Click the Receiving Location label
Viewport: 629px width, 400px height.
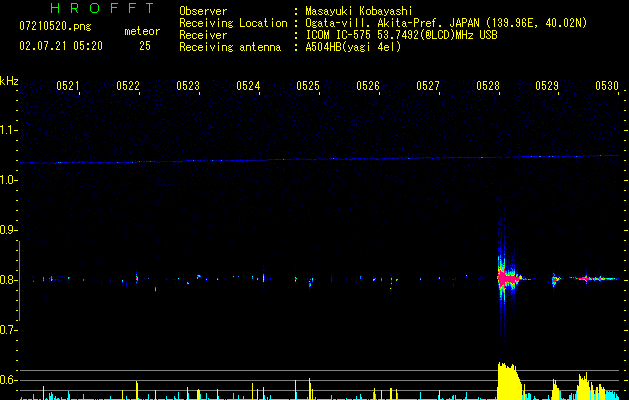tap(233, 23)
